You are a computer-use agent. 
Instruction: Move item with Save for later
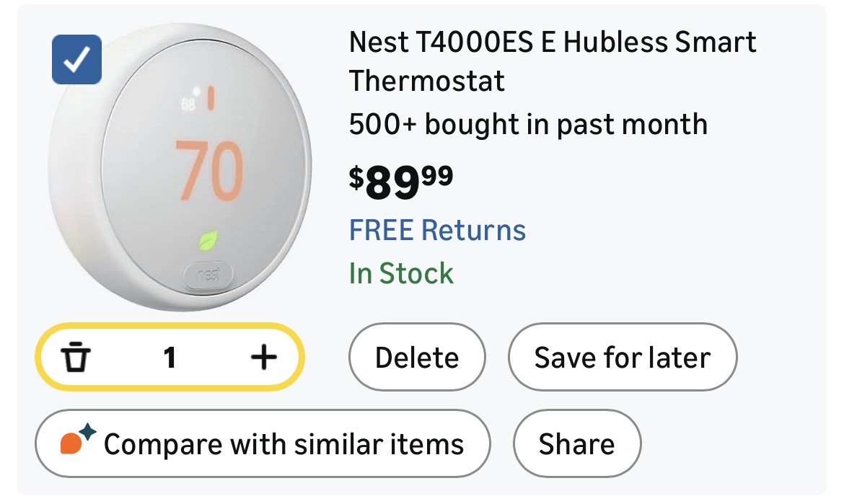[x=622, y=357]
